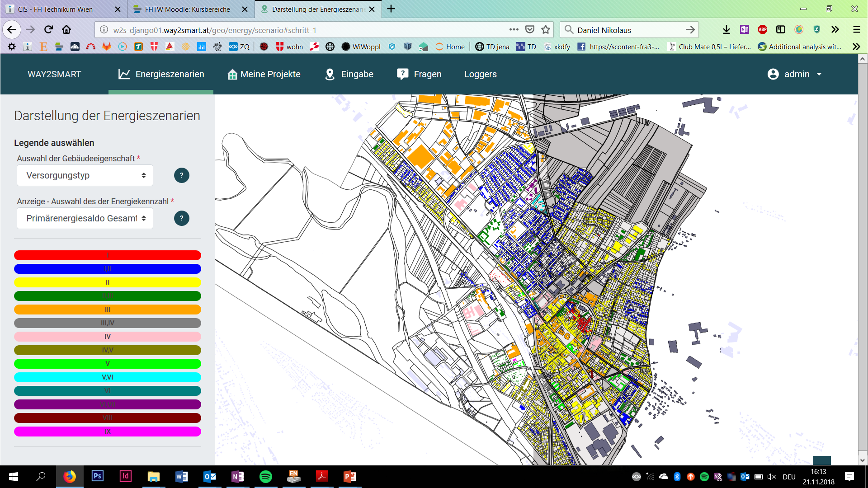Image resolution: width=868 pixels, height=488 pixels.
Task: Click the WAY2SMART brand link
Action: [54, 74]
